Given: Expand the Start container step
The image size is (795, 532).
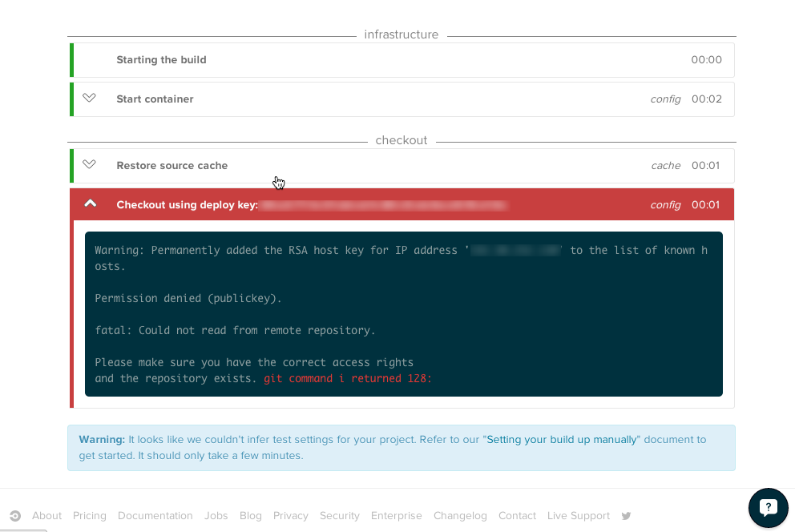Looking at the screenshot, I should [x=90, y=99].
